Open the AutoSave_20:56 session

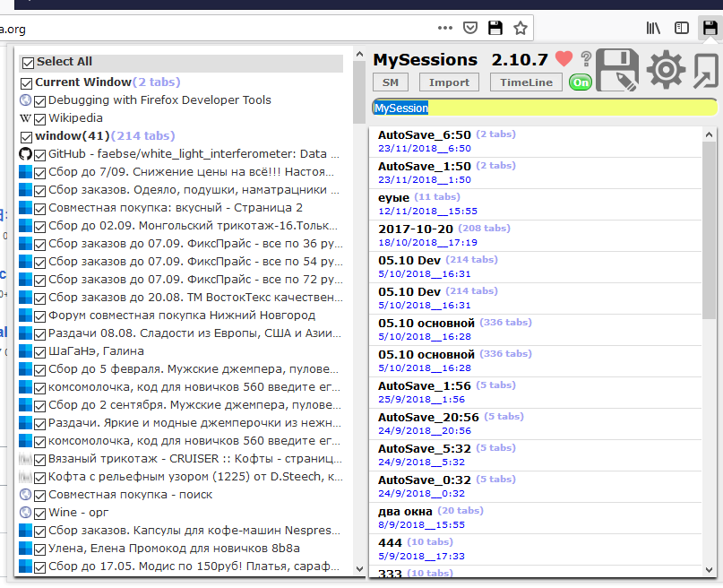[536, 424]
